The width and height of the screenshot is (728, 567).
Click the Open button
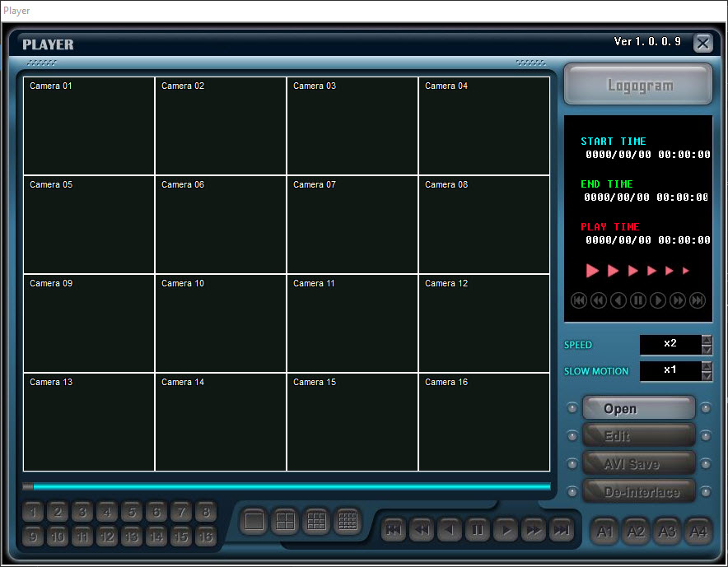pos(639,409)
